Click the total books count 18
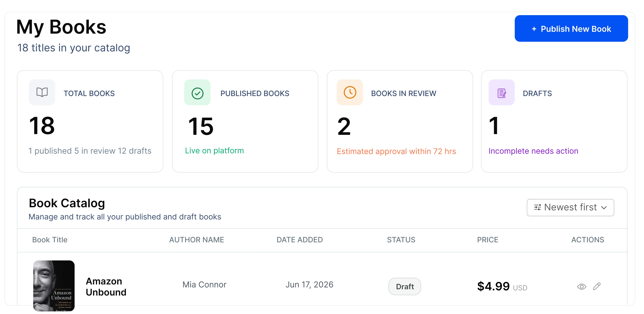This screenshot has height=314, width=644. 42,125
